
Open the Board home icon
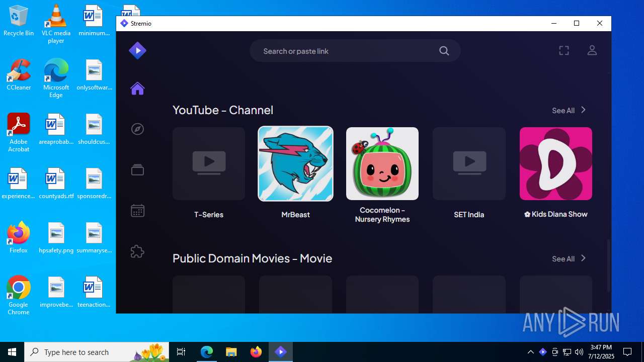137,88
